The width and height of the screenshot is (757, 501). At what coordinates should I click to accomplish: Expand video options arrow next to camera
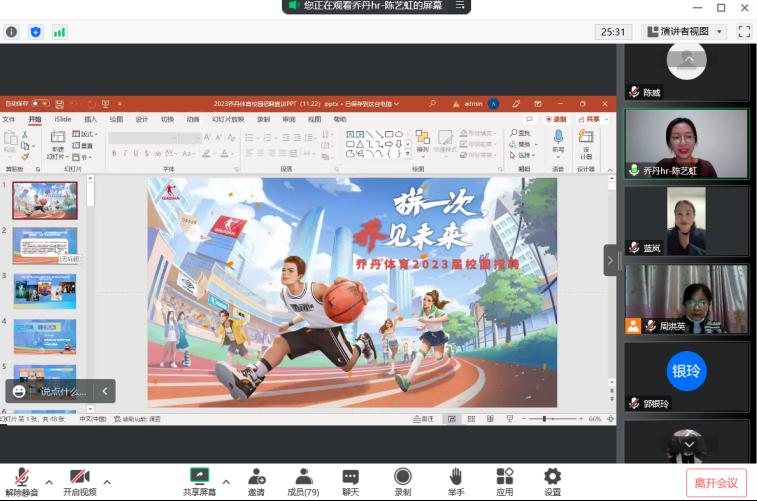[107, 482]
